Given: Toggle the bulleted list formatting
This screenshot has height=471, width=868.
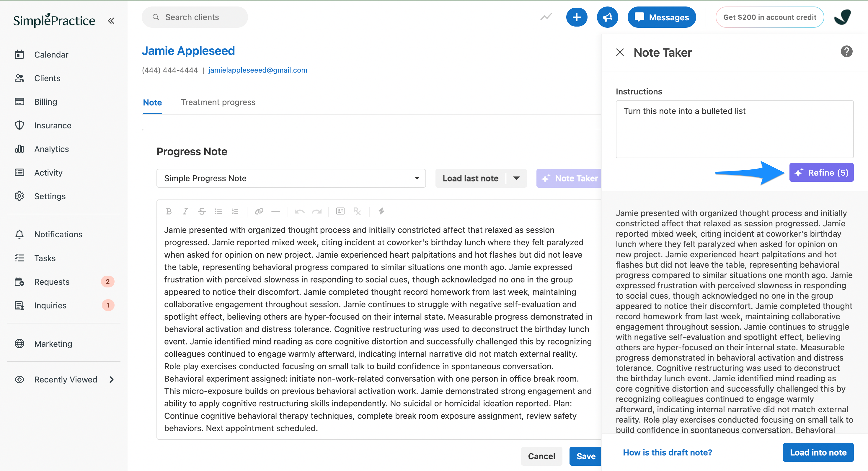Looking at the screenshot, I should [218, 211].
